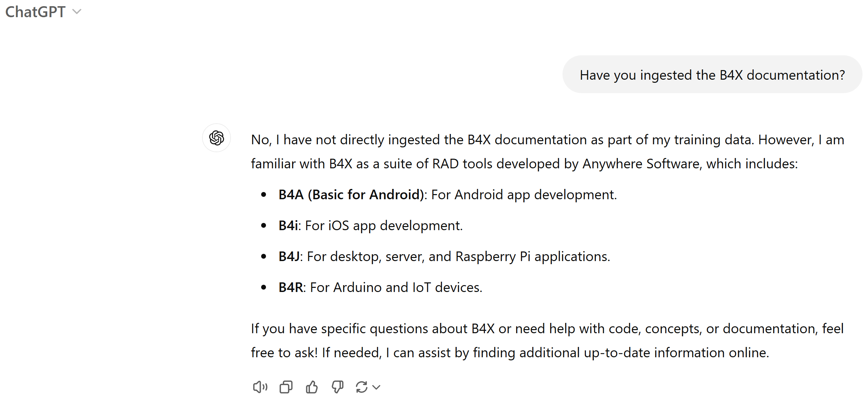Screen dimensions: 868x405
Task: Click the Read aloud speaker icon
Action: coord(260,387)
